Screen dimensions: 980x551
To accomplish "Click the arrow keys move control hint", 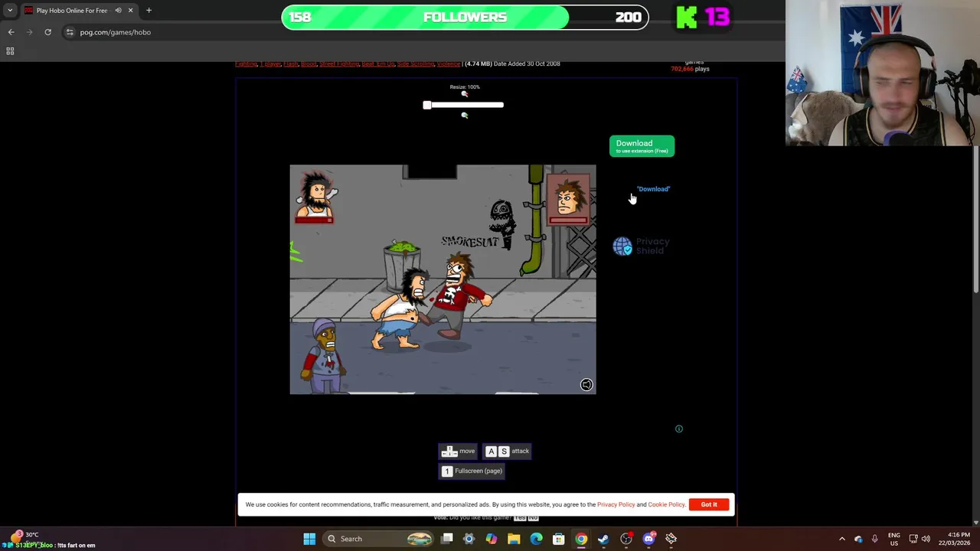I will (458, 452).
